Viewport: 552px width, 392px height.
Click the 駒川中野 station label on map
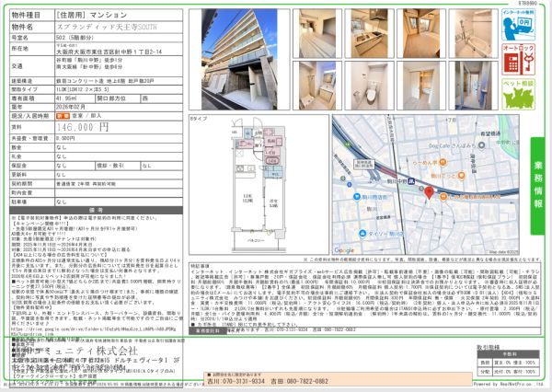(x=397, y=181)
